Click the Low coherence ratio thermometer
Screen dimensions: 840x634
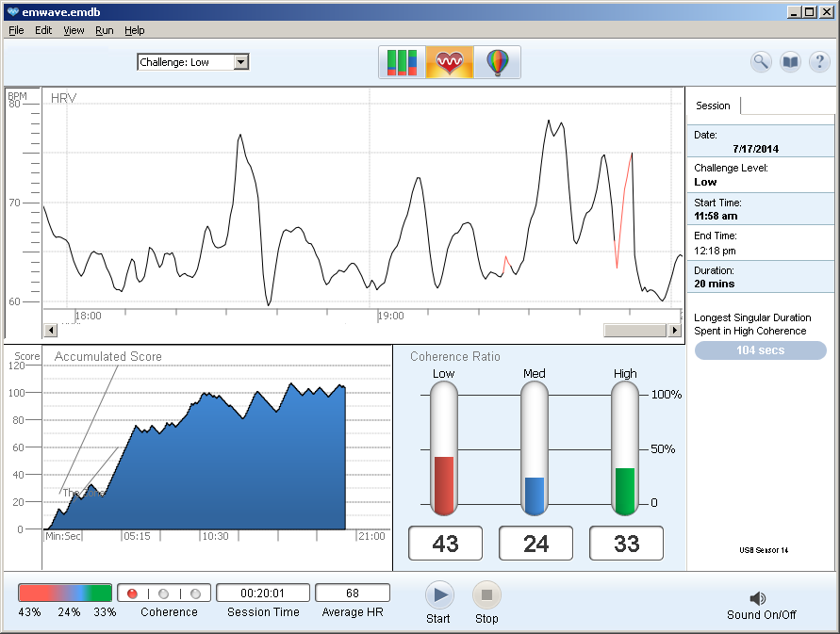pyautogui.click(x=444, y=447)
